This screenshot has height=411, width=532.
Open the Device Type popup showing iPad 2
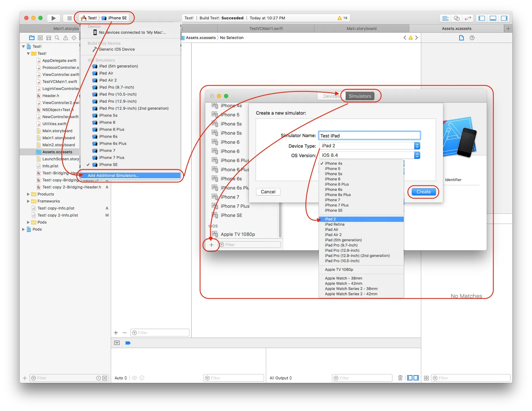coord(370,146)
